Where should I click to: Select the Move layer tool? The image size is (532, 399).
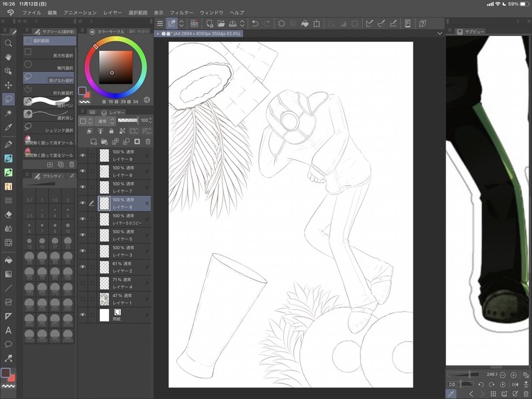point(9,85)
